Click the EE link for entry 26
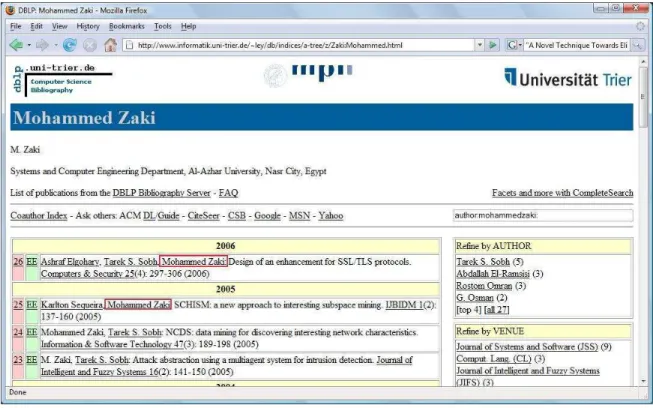Viewport: 653px width, 408px height. pos(32,261)
